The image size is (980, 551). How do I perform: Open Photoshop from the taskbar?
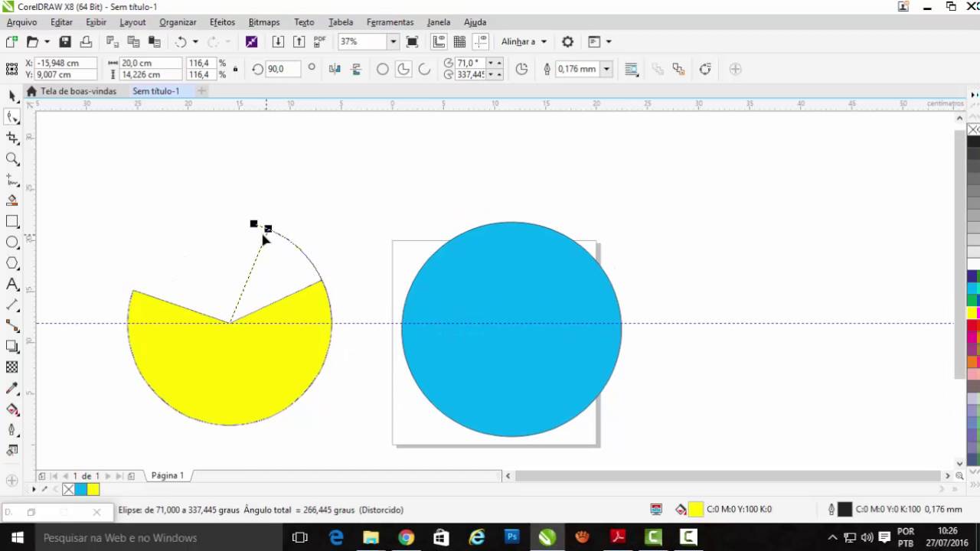click(x=511, y=537)
